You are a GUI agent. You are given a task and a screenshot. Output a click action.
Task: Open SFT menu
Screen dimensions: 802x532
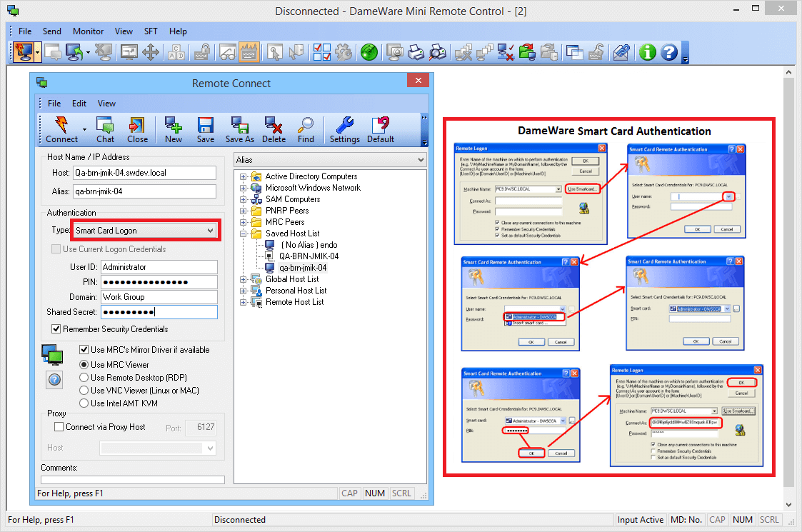coord(151,31)
